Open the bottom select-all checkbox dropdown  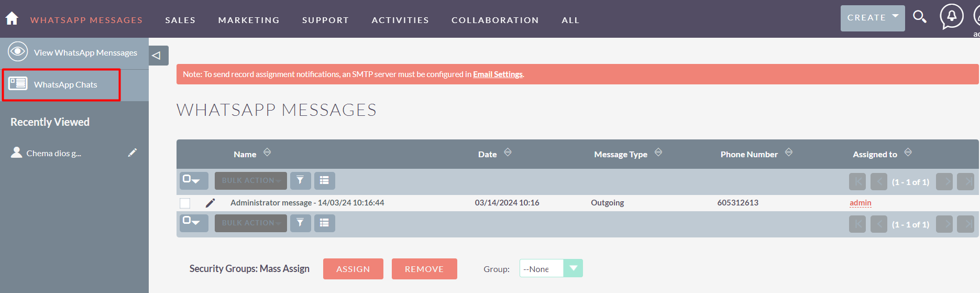point(194,223)
